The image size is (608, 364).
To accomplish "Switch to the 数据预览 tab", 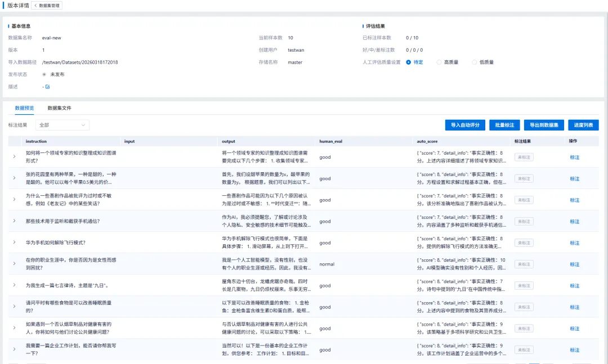I will (x=24, y=108).
